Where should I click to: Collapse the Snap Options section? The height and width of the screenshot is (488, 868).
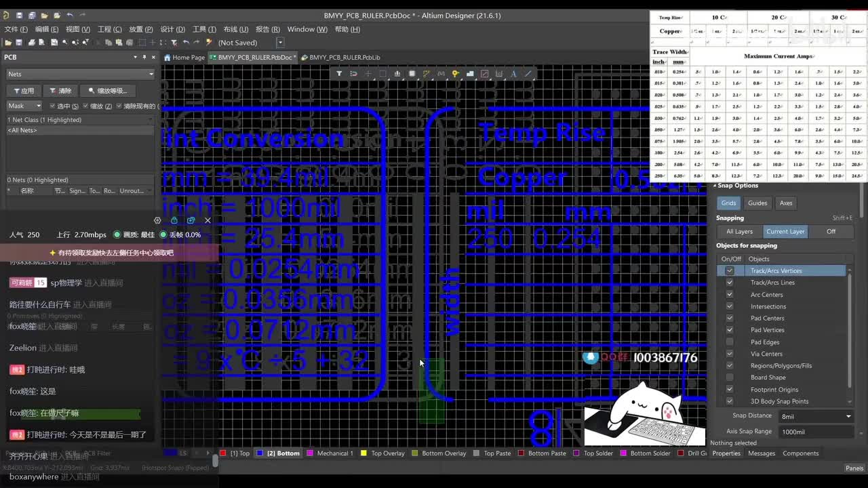[715, 186]
